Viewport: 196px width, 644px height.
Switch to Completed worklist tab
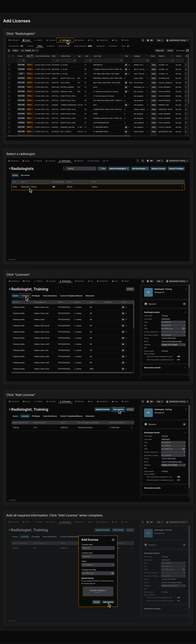[50, 46]
